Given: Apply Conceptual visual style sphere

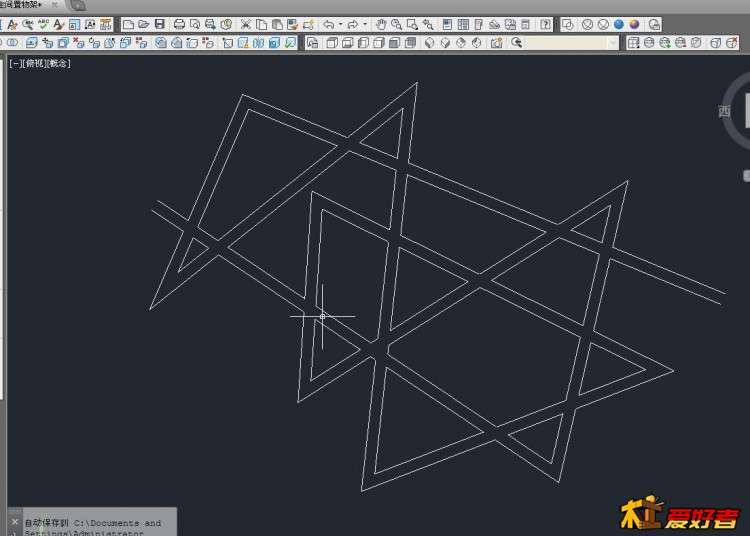Looking at the screenshot, I should (x=635, y=24).
